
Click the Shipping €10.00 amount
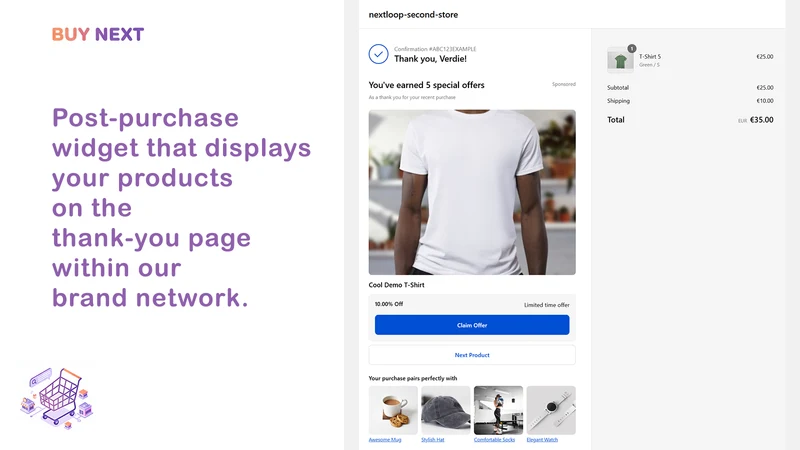[x=765, y=101]
